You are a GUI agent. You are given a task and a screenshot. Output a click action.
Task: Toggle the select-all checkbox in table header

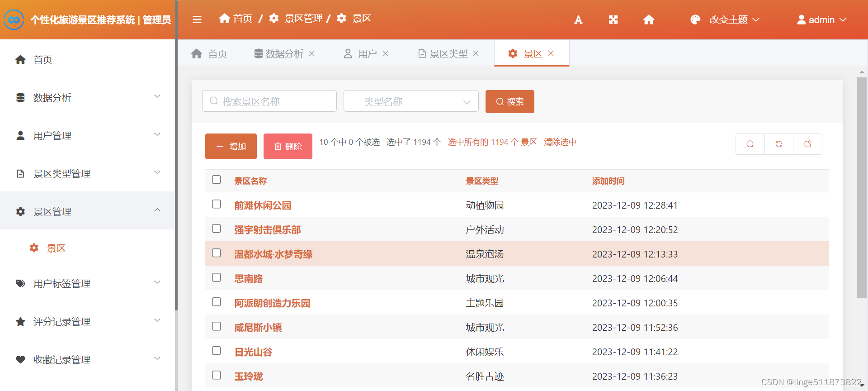[217, 180]
